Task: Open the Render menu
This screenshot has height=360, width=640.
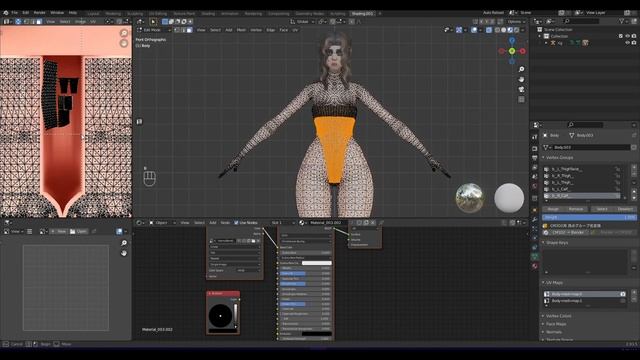Action: (x=40, y=13)
